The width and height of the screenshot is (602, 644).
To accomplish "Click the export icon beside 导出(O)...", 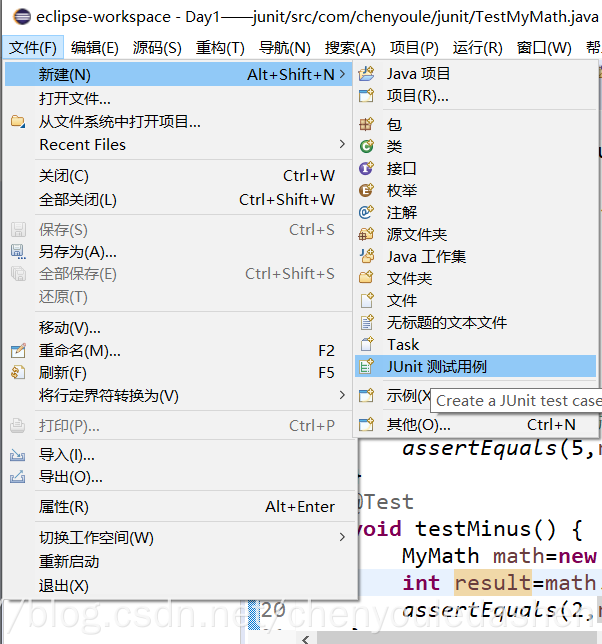I will click(18, 477).
